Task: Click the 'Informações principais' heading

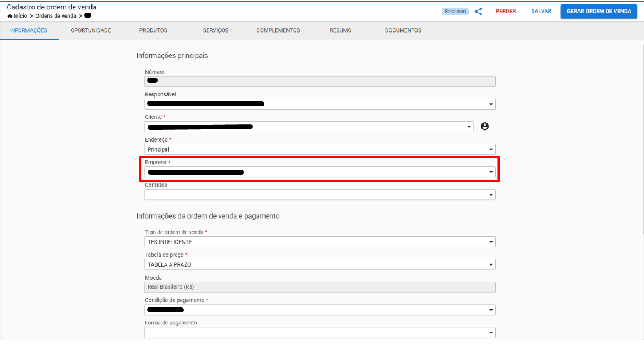Action: click(x=172, y=56)
